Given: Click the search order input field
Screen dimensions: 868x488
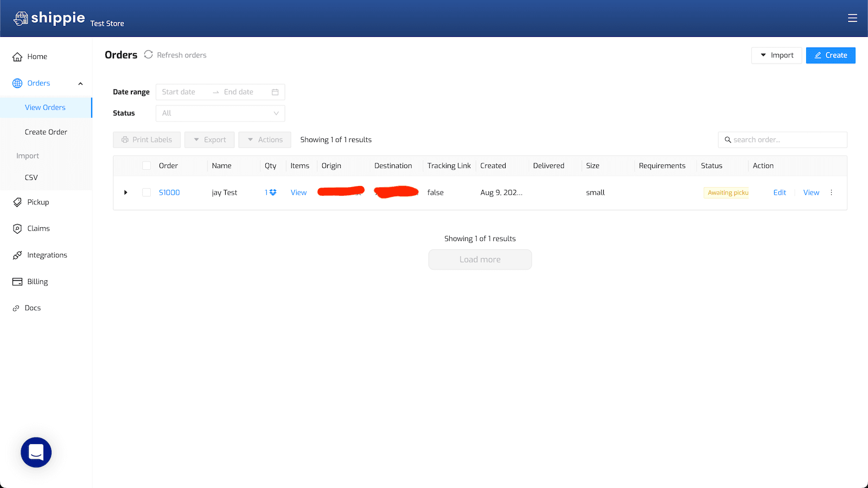Looking at the screenshot, I should tap(783, 139).
